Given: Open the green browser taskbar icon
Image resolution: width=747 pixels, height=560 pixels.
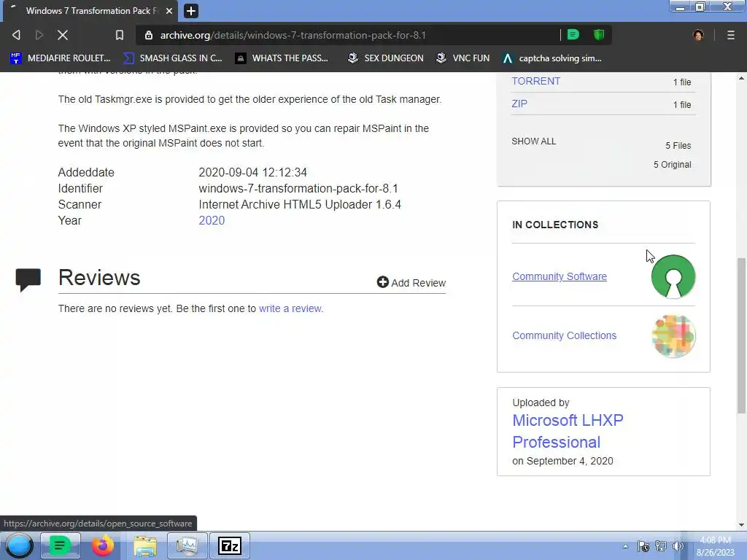Looking at the screenshot, I should click(x=60, y=545).
